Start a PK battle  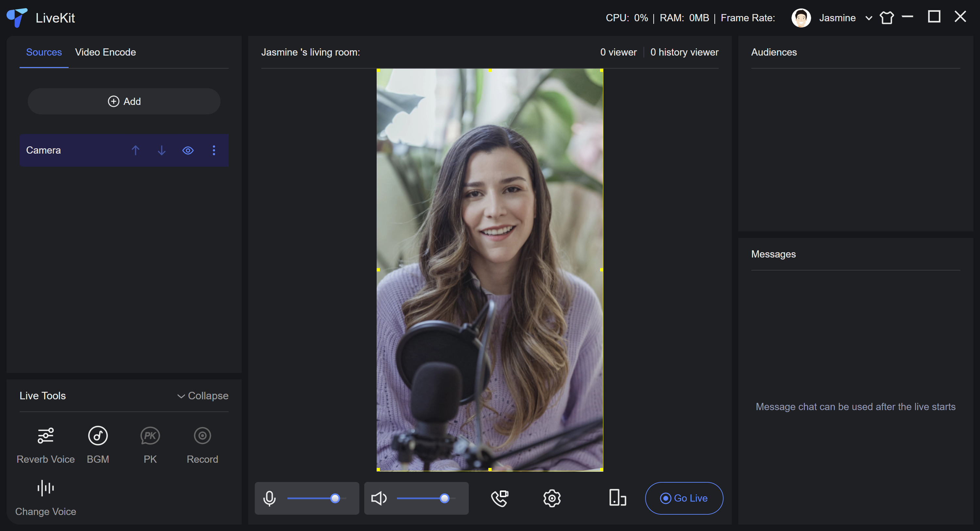pyautogui.click(x=150, y=436)
